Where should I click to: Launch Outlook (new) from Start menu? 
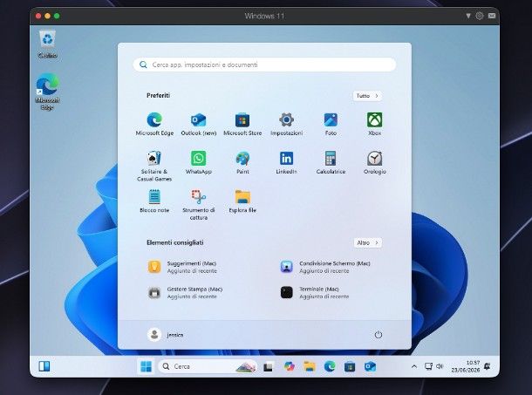[x=199, y=124]
